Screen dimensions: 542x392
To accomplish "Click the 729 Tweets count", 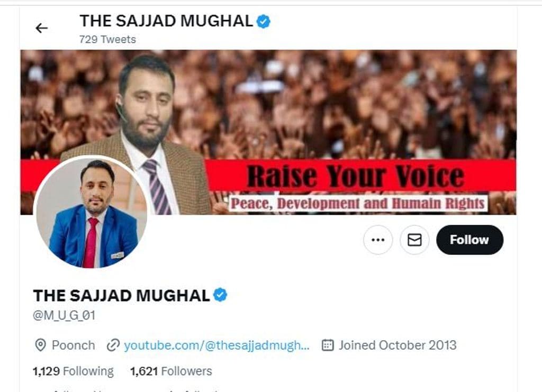I will [x=107, y=40].
